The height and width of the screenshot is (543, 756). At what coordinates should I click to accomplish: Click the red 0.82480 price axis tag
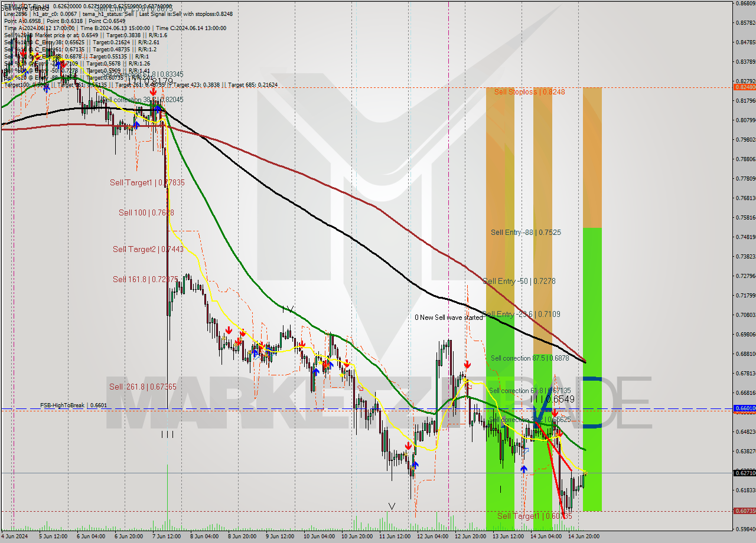pos(744,87)
